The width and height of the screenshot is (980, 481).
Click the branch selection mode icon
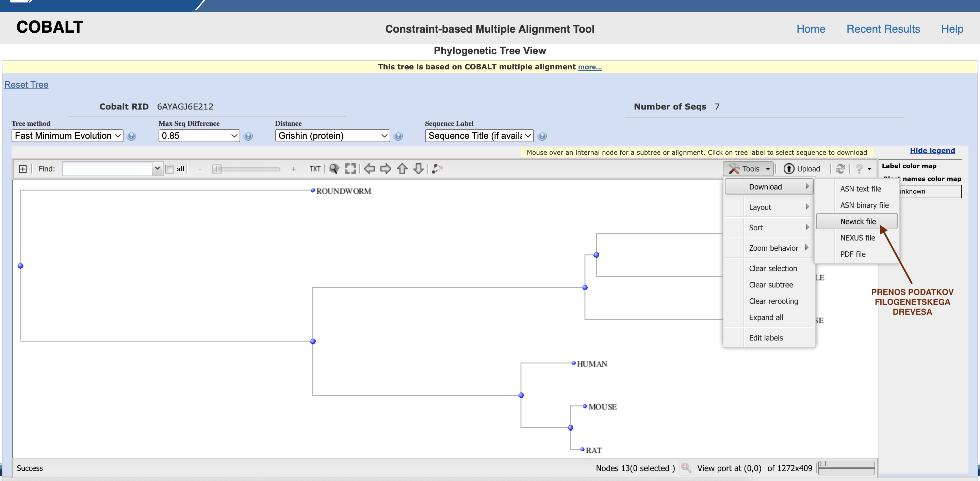click(438, 168)
